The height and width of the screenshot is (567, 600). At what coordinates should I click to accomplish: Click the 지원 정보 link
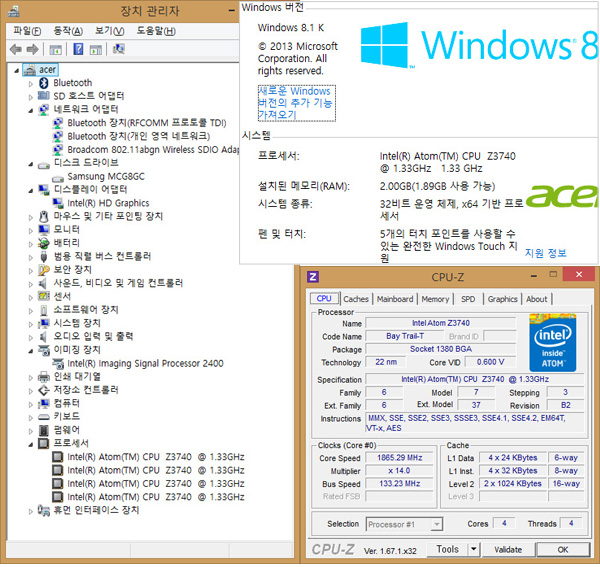545,253
